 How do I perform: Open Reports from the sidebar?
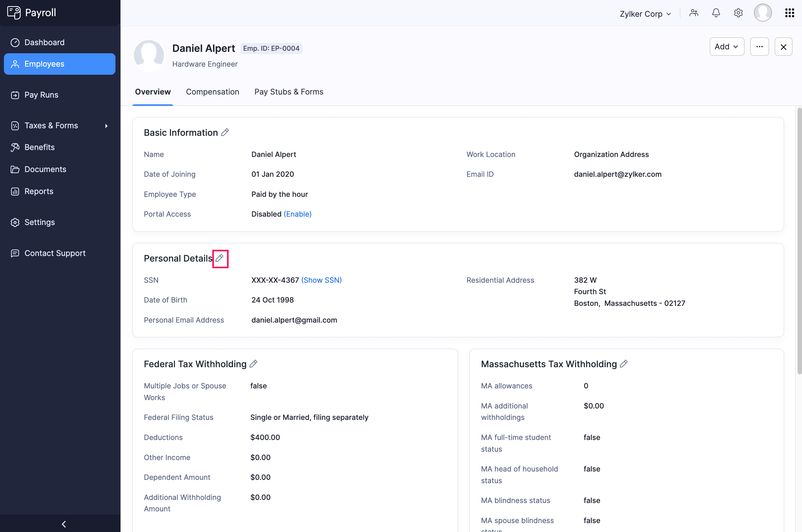point(39,191)
